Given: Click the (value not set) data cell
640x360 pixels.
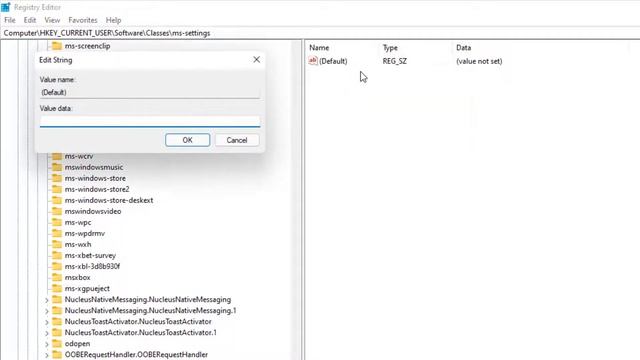Looking at the screenshot, I should pos(479,61).
